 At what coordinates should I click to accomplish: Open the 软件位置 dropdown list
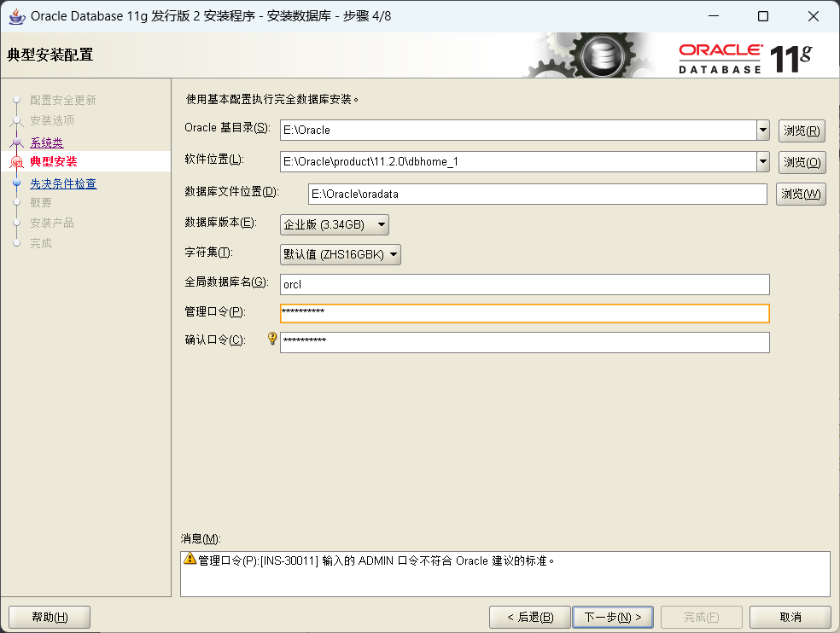click(762, 162)
